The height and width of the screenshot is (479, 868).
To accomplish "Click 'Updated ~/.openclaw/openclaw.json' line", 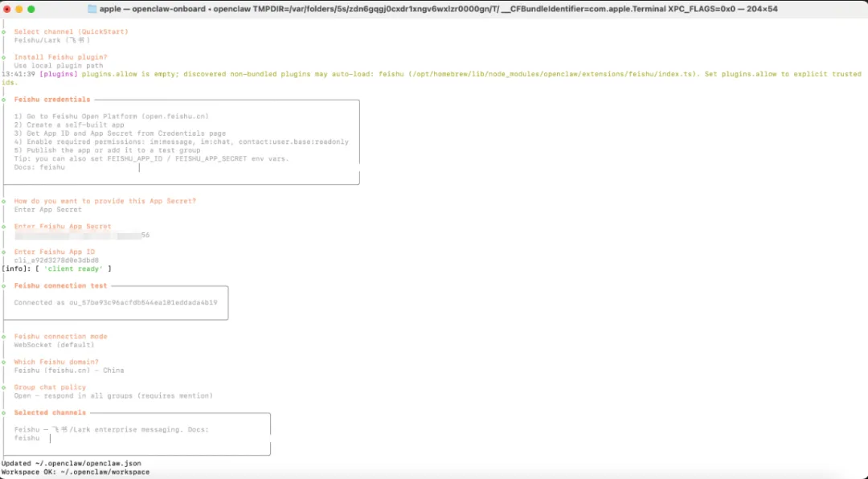I will pyautogui.click(x=72, y=464).
